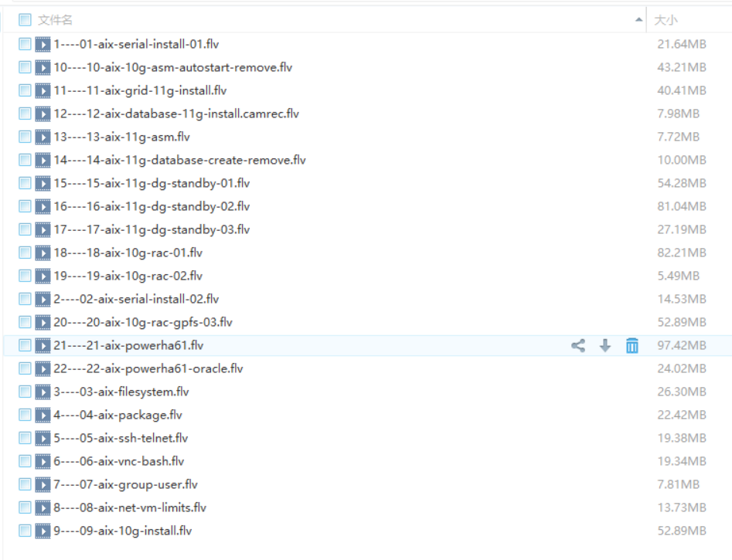Open 12----12-aix-database-11g-install.camrec.flv
The height and width of the screenshot is (560, 732).
point(176,114)
